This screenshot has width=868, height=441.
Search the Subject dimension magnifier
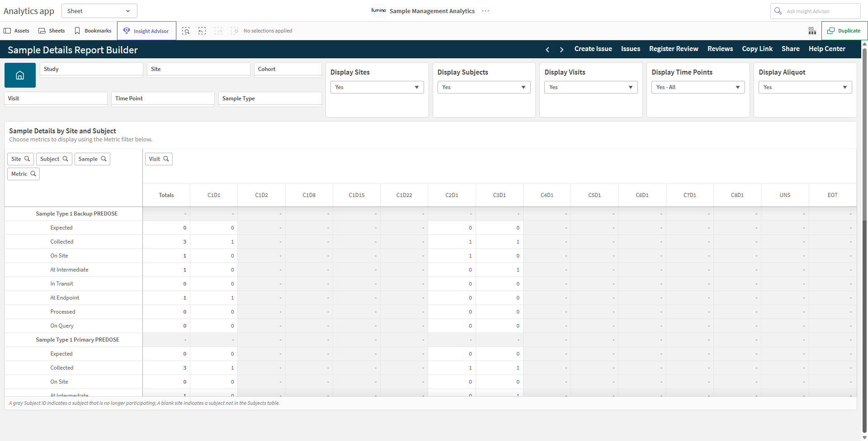point(66,159)
